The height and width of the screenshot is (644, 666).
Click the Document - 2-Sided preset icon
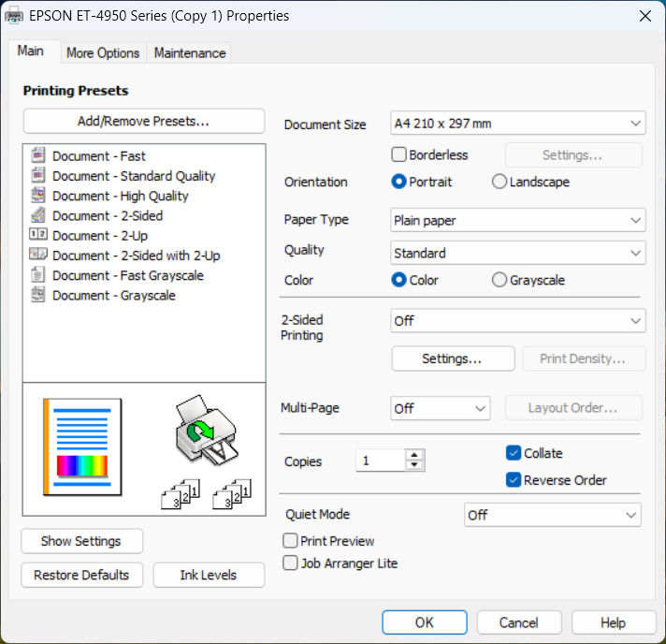click(x=37, y=215)
